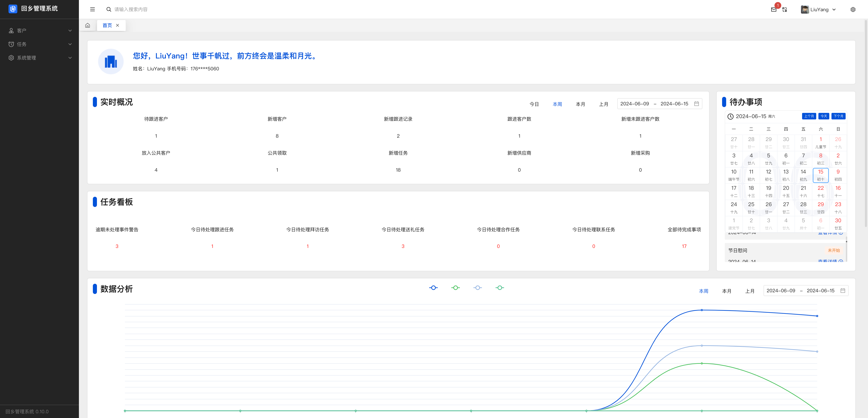Toggle the third light blue chart legend series

pos(478,288)
